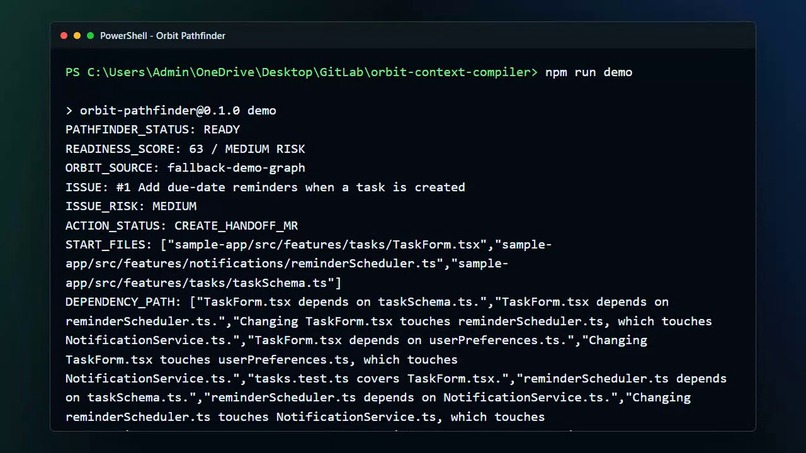Click 'reminderScheduler.ts touches NotificationService.ts, which touches' line

pos(305,417)
